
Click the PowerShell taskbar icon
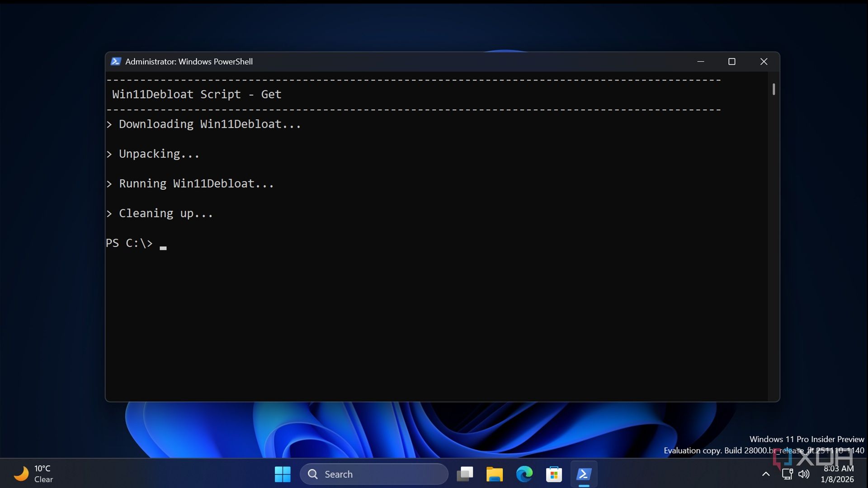(x=584, y=474)
